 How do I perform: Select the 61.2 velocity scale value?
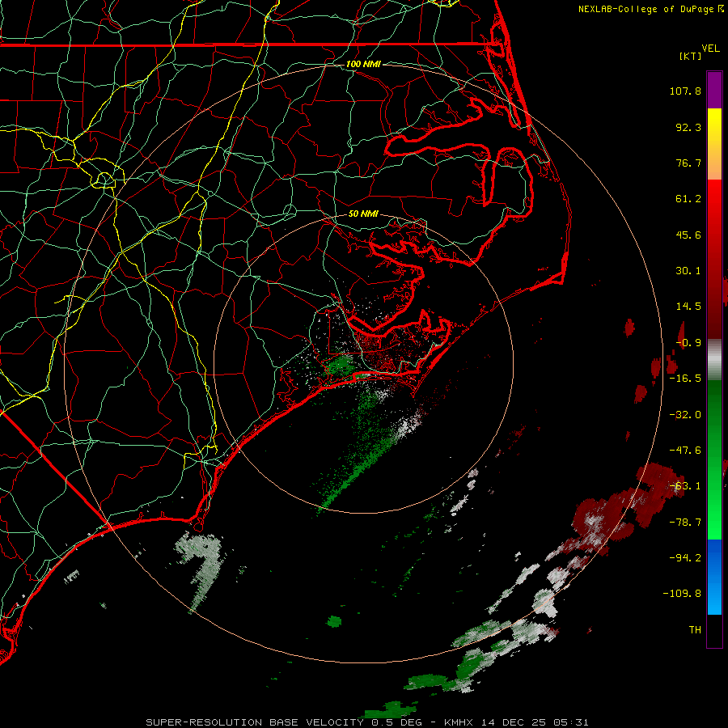point(688,199)
